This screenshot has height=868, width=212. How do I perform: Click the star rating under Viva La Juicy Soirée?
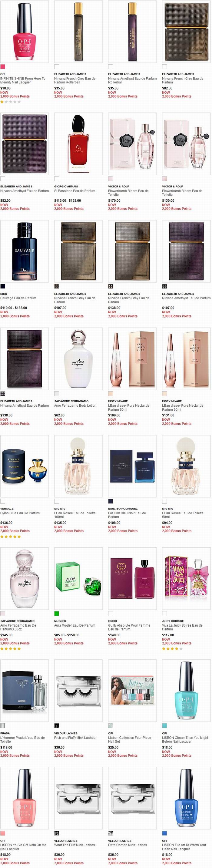172,649
